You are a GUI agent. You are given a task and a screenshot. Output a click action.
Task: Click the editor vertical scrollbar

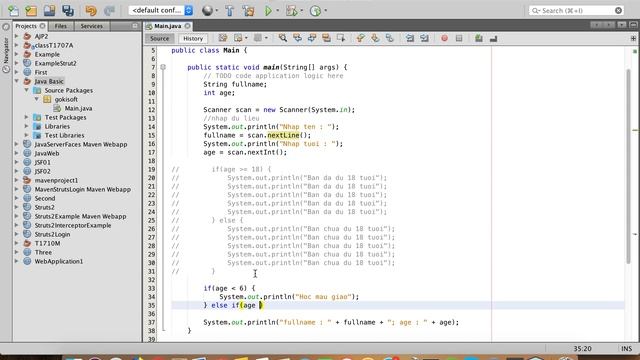[x=628, y=167]
